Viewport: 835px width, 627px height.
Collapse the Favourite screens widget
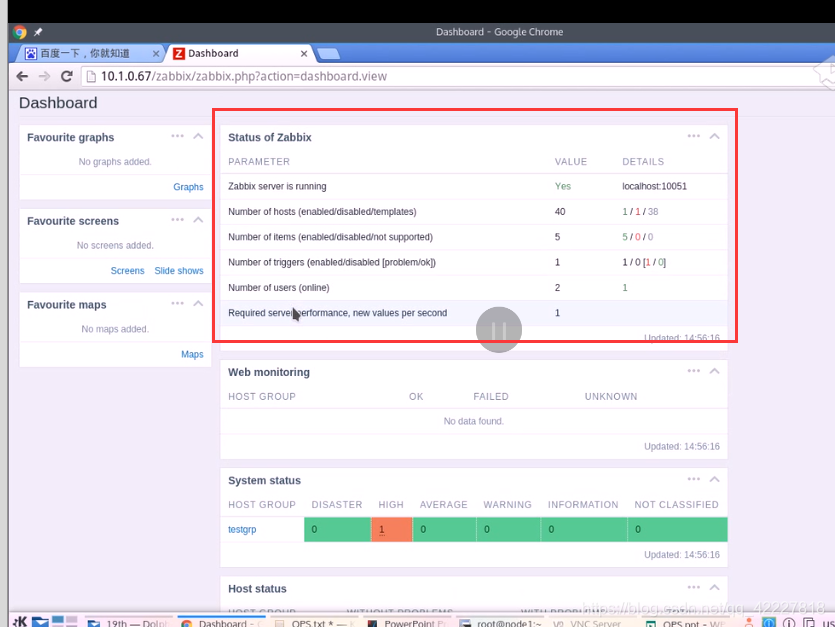tap(198, 220)
